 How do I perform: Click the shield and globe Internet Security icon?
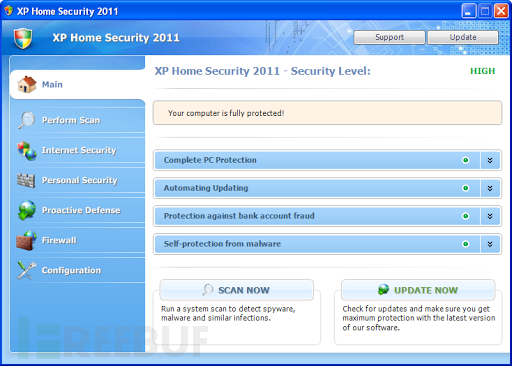pyautogui.click(x=27, y=150)
